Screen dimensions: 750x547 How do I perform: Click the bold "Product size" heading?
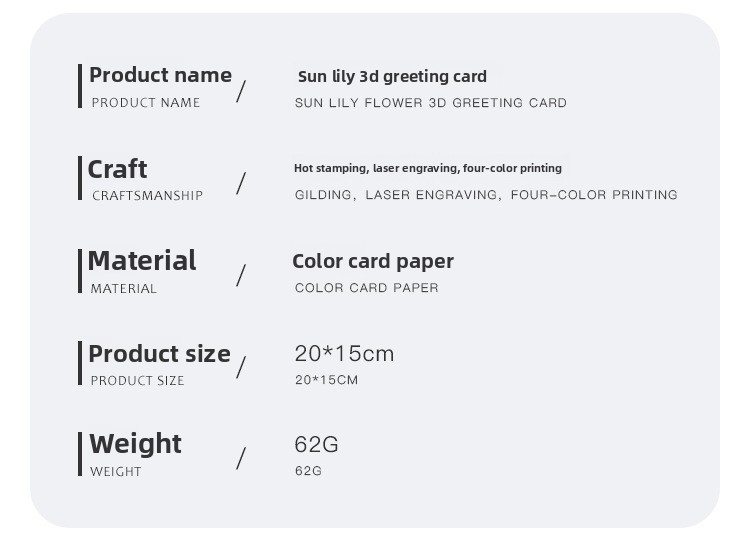159,354
